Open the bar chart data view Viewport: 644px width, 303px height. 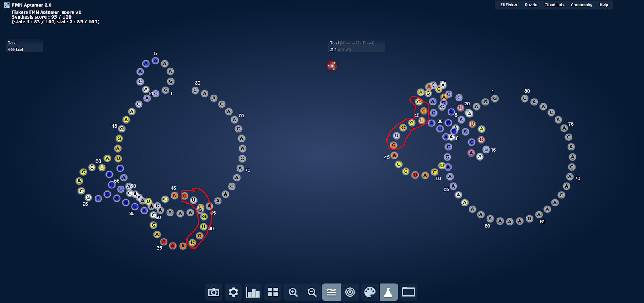coord(253,292)
